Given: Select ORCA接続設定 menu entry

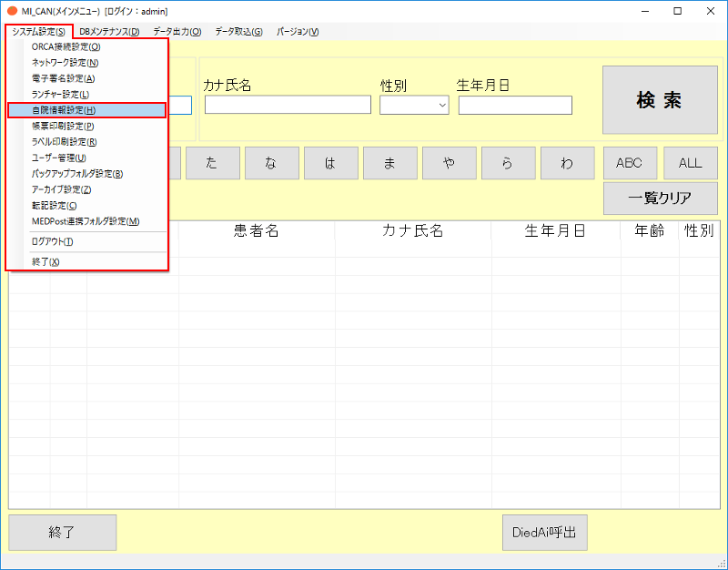Looking at the screenshot, I should (x=66, y=46).
